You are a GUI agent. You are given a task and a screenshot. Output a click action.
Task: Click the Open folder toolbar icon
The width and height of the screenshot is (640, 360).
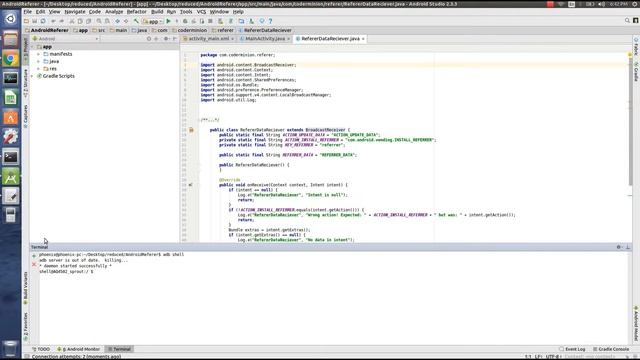click(27, 21)
